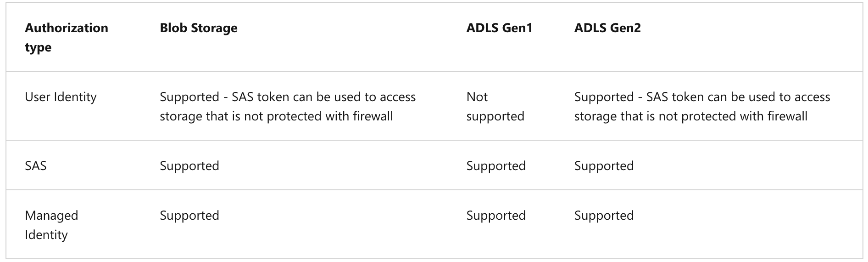
Task: Click Supported under ADLS Gen1 in SAS row
Action: pyautogui.click(x=495, y=165)
